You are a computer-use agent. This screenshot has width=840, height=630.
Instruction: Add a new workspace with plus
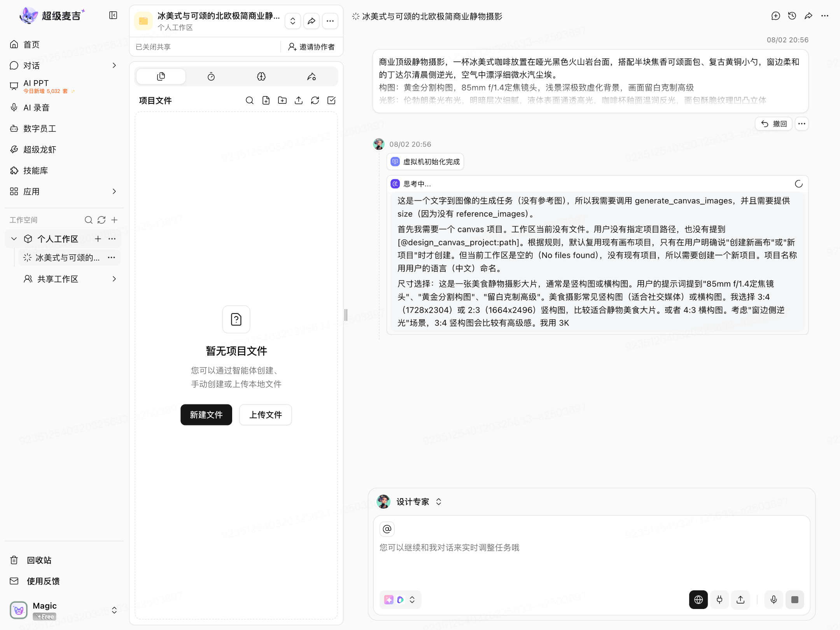click(x=114, y=220)
